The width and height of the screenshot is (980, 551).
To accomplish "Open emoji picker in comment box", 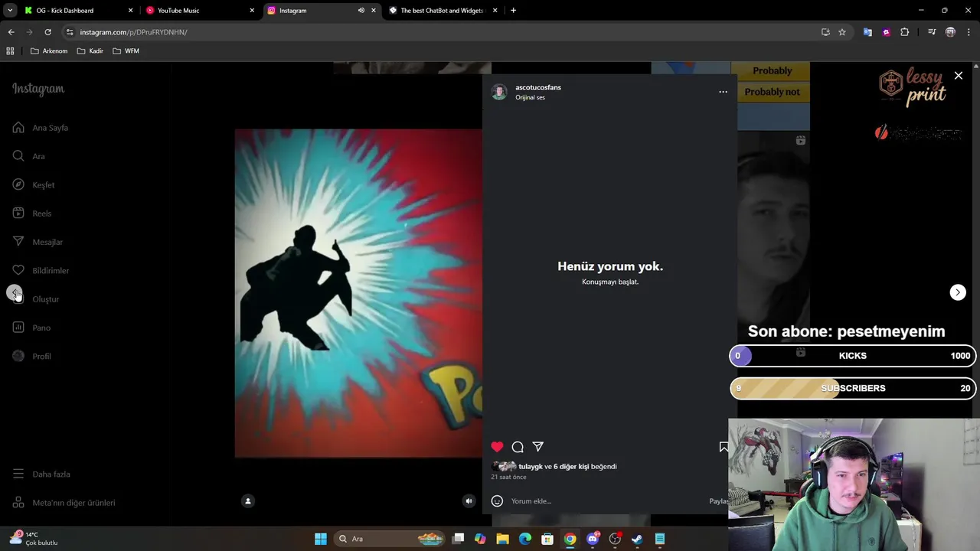I will [497, 501].
